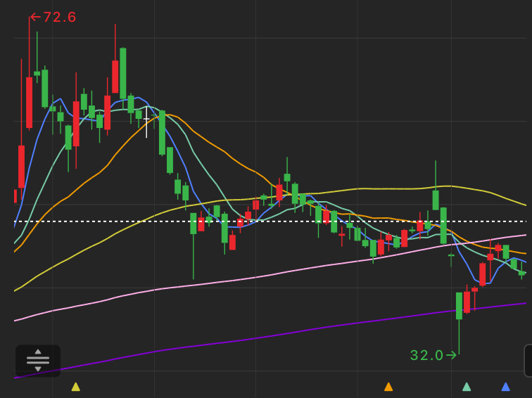Select the teal triangle moving-average marker
The width and height of the screenshot is (532, 398).
coord(467,387)
